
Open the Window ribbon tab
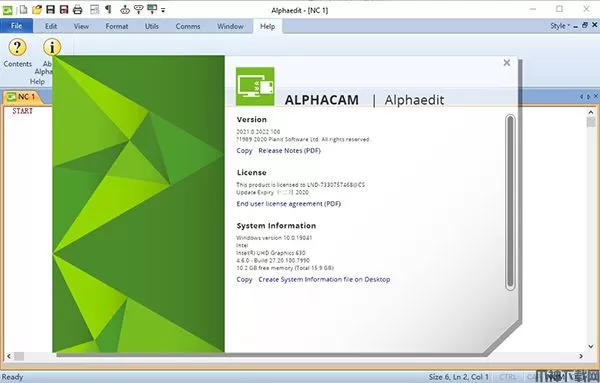coord(230,26)
